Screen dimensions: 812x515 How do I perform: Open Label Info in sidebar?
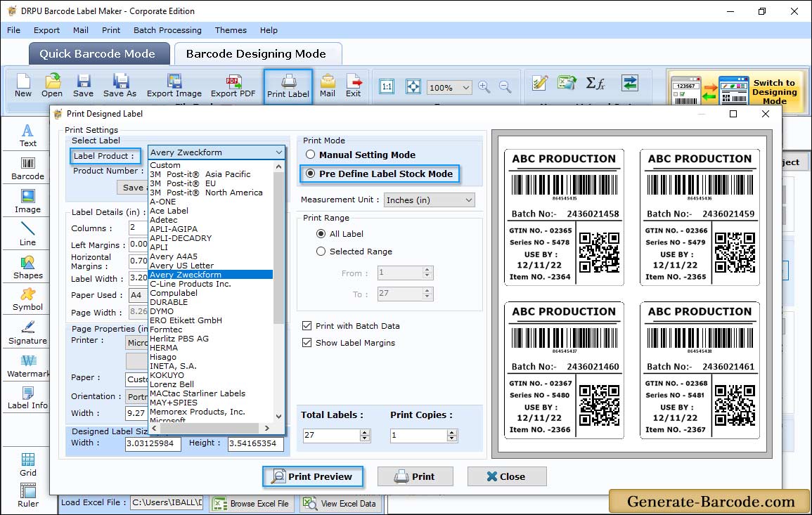click(27, 398)
